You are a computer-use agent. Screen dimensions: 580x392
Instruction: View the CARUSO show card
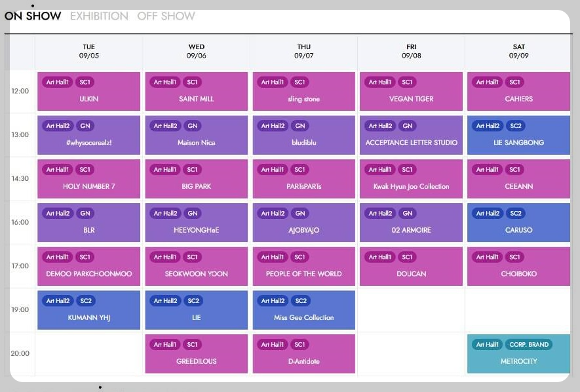[518, 223]
